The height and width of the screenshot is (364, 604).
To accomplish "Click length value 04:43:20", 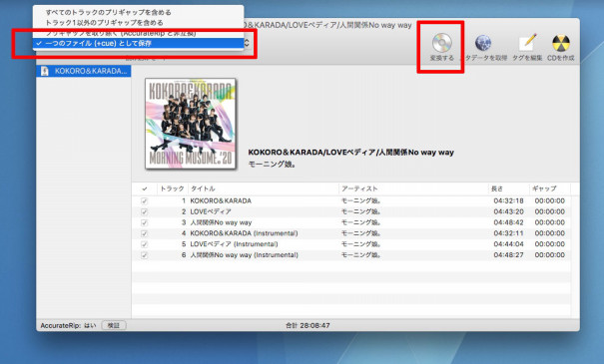I will tap(508, 211).
